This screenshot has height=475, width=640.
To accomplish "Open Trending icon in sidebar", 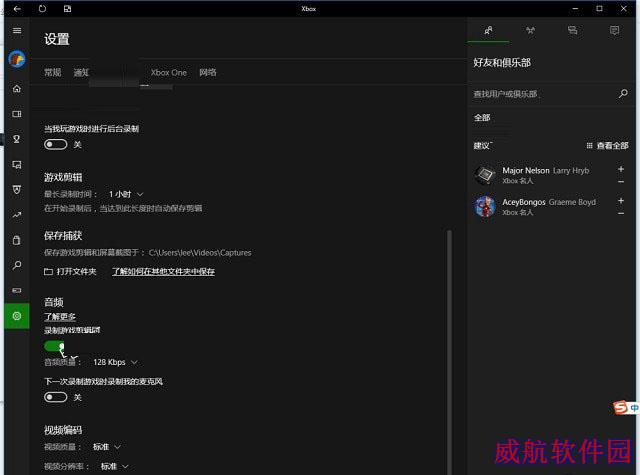I will point(17,215).
